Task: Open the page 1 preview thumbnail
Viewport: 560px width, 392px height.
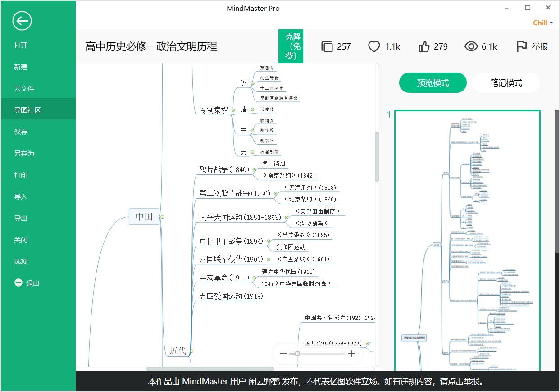Action: click(468, 241)
